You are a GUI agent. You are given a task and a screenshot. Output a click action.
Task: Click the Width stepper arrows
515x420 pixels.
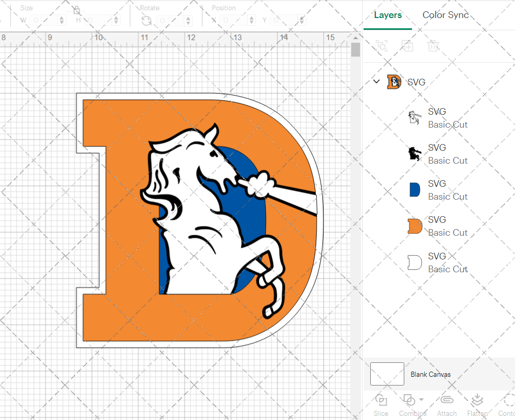[62, 21]
